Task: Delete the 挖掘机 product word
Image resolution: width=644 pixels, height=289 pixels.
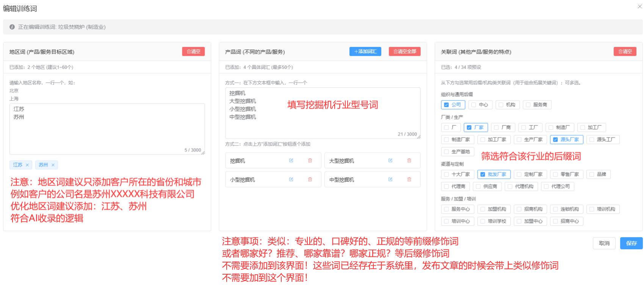Action: click(310, 161)
